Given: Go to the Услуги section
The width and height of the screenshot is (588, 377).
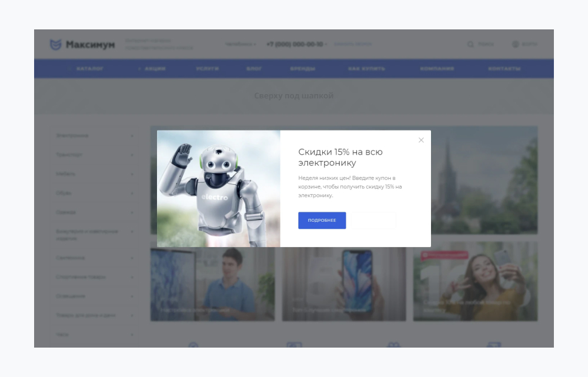Looking at the screenshot, I should [x=208, y=69].
